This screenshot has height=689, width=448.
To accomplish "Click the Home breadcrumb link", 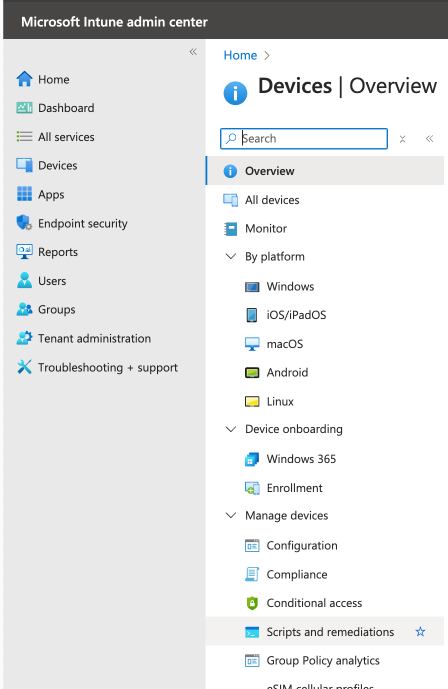I will [240, 55].
